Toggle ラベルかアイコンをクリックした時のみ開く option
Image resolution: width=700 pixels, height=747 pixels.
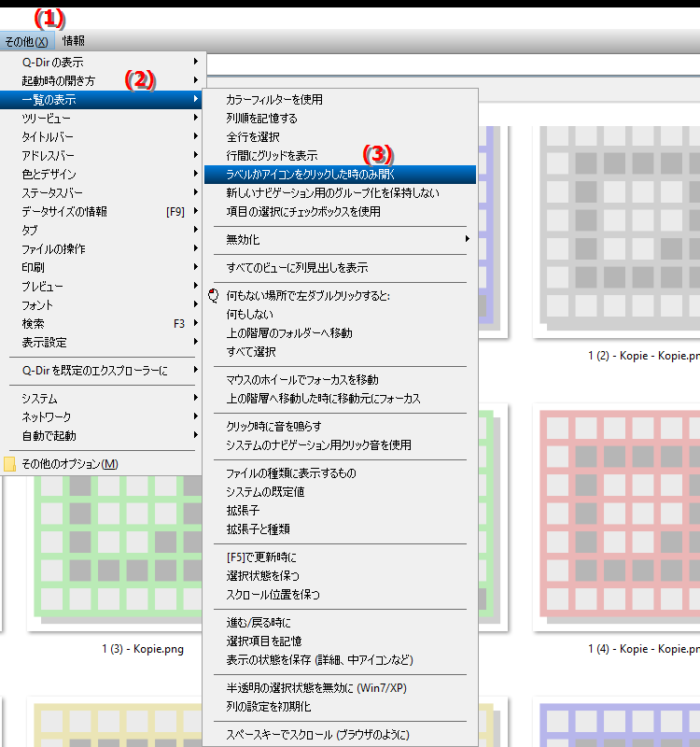[340, 175]
